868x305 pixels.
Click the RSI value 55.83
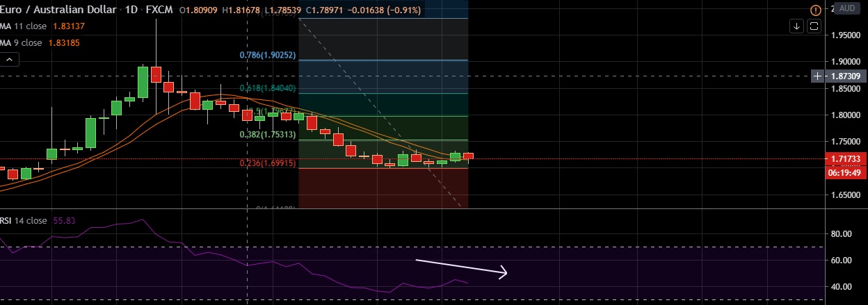pyautogui.click(x=63, y=220)
